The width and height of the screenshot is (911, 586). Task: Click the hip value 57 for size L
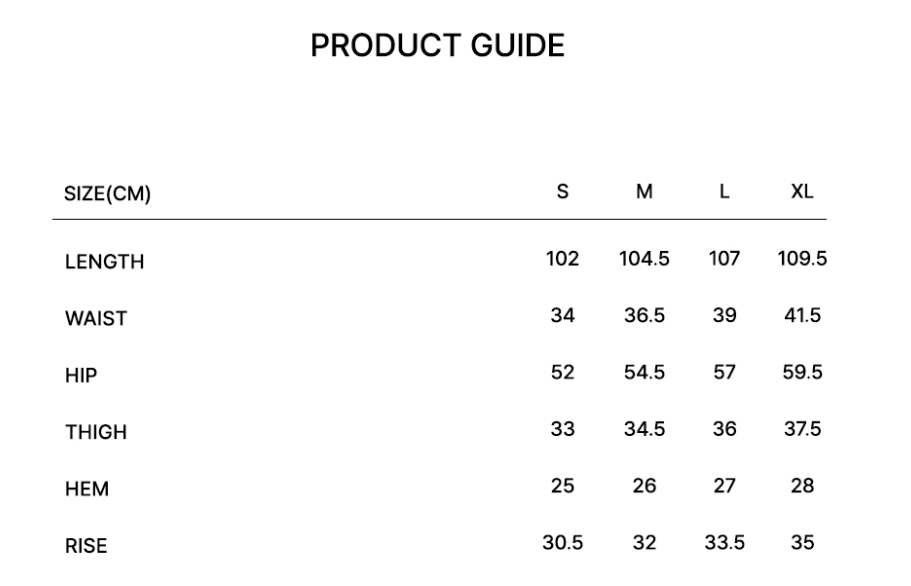click(x=724, y=373)
